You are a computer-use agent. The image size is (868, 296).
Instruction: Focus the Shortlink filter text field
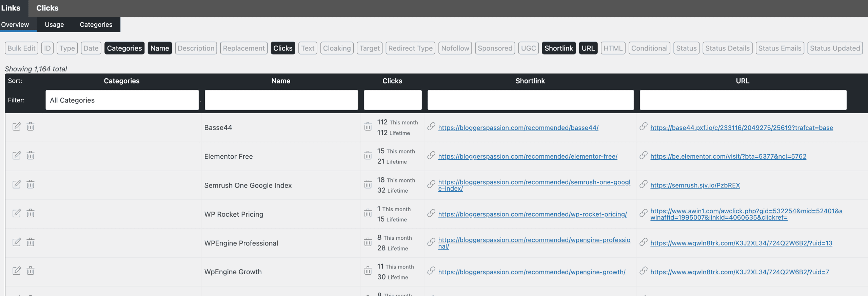click(x=531, y=100)
